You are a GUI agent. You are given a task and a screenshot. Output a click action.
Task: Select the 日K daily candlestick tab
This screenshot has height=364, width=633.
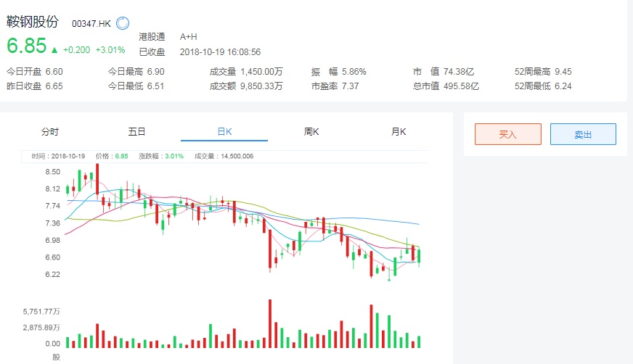point(224,131)
